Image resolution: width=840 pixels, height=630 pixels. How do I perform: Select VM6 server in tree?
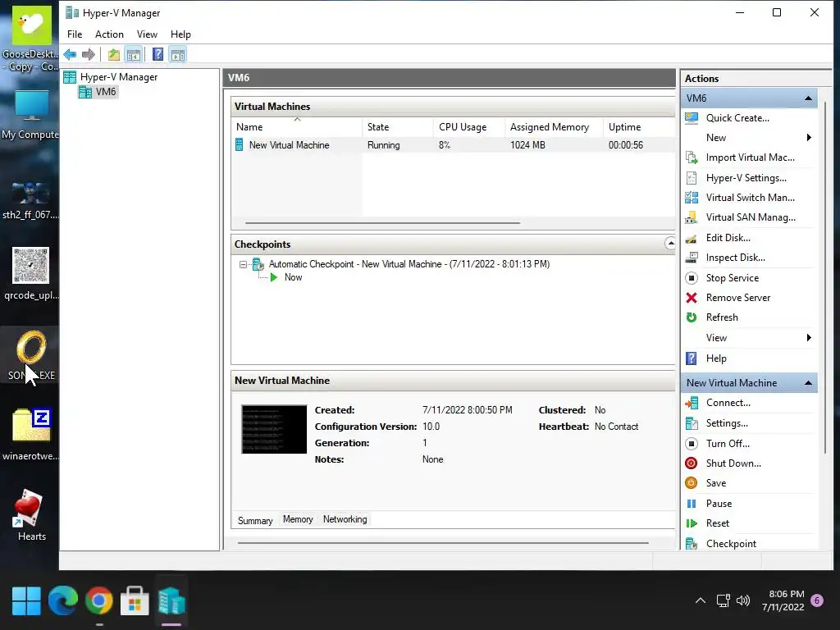pos(106,92)
